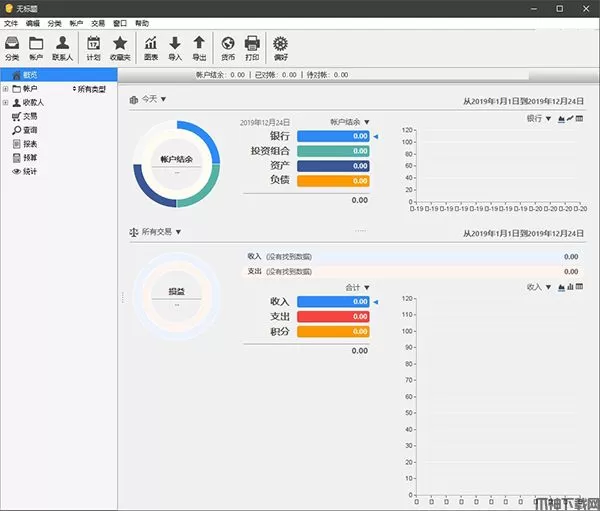The image size is (600, 511).
Task: Open the 帐户 menu in the menu bar
Action: tap(76, 23)
